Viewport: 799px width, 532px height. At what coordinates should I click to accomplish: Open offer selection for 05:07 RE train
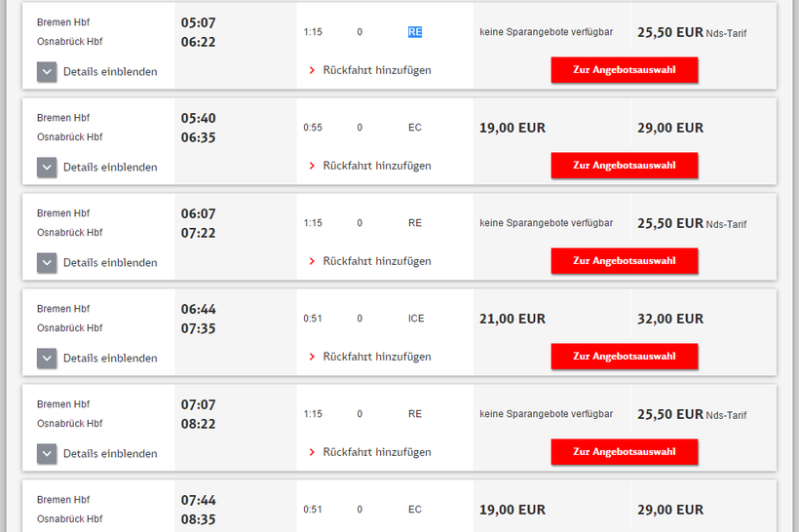(624, 70)
